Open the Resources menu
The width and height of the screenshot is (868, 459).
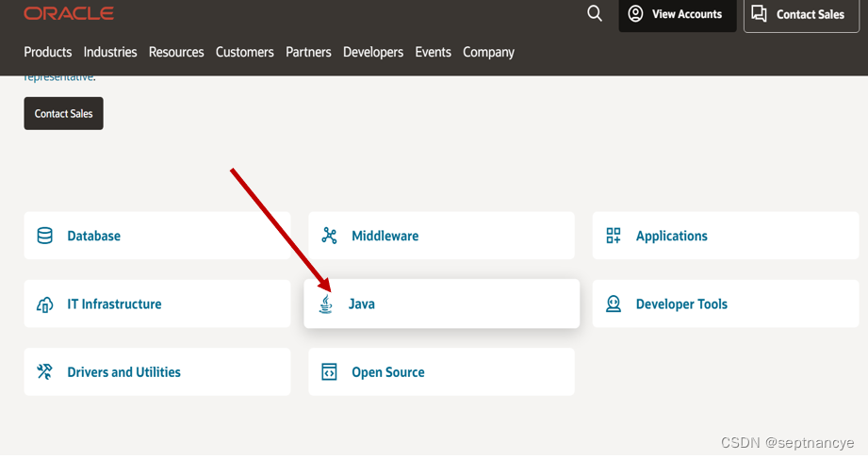[x=176, y=52]
